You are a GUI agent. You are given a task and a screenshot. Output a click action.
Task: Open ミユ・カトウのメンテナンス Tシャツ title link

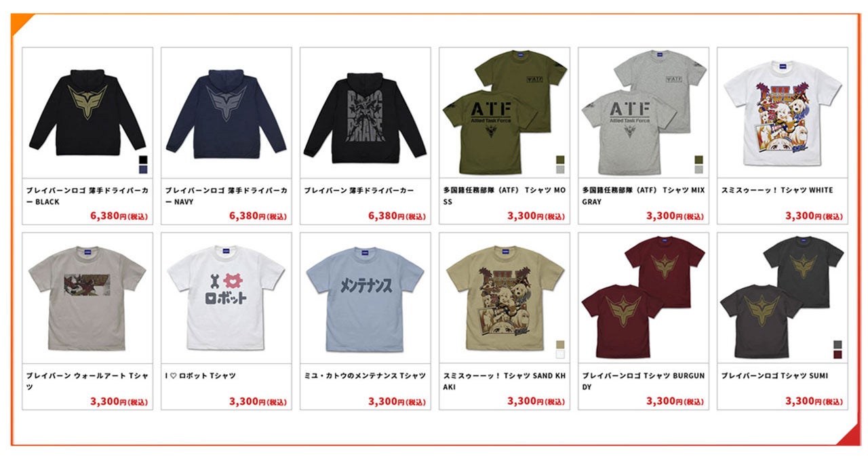365,376
